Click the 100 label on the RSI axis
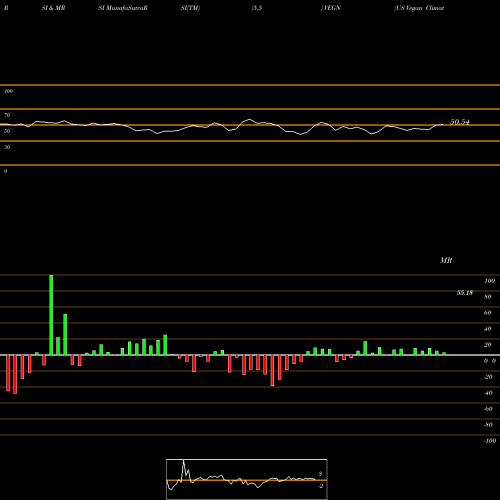This screenshot has height=500, width=500. [x=9, y=91]
